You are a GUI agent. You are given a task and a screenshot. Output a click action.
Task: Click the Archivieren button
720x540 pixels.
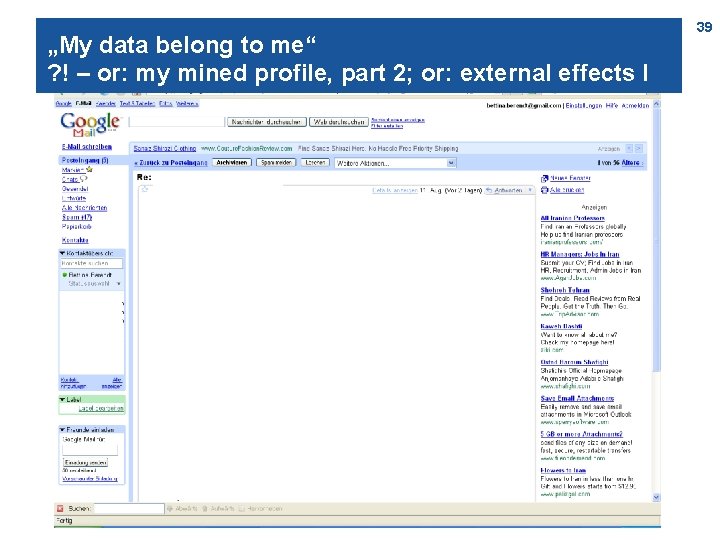(232, 163)
